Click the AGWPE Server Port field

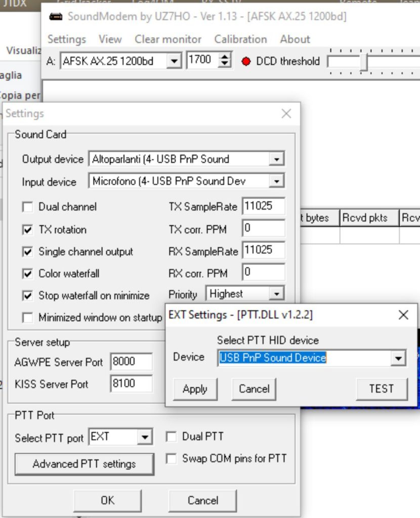coord(132,362)
